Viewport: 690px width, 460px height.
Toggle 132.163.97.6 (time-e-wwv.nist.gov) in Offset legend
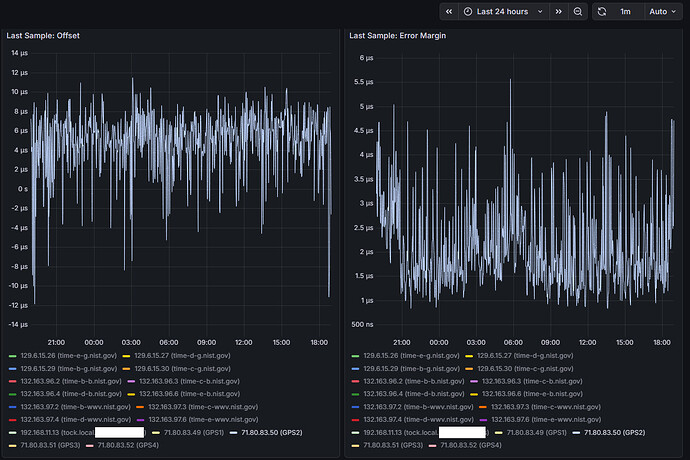pos(197,420)
